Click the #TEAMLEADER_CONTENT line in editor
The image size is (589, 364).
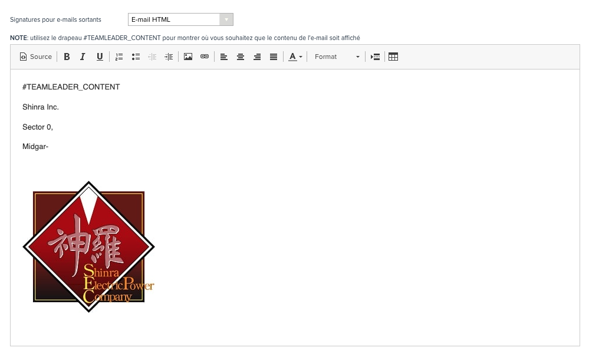pos(71,87)
